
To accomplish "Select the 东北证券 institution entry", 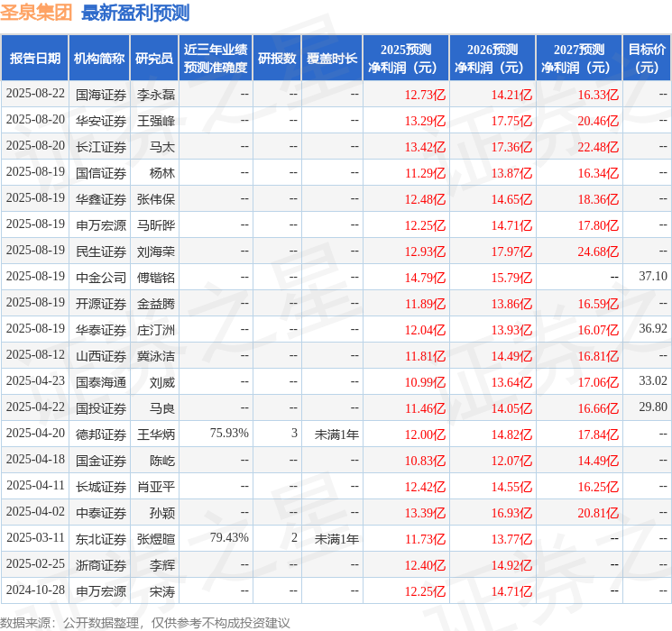I will coord(100,538).
